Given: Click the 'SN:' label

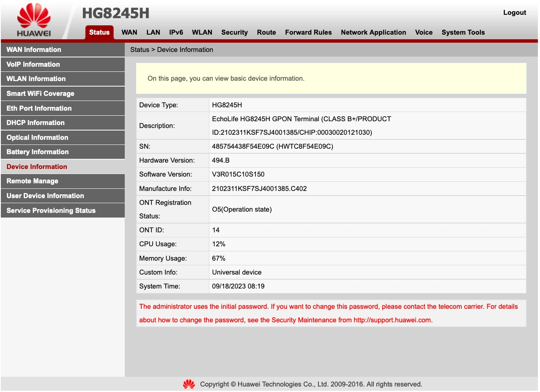Looking at the screenshot, I should [145, 147].
